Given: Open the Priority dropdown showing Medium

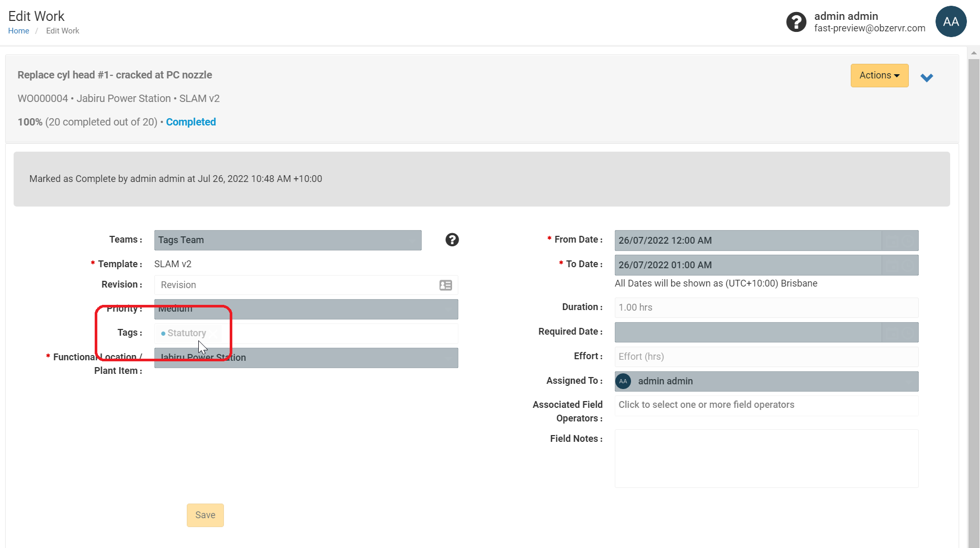Looking at the screenshot, I should coord(306,309).
